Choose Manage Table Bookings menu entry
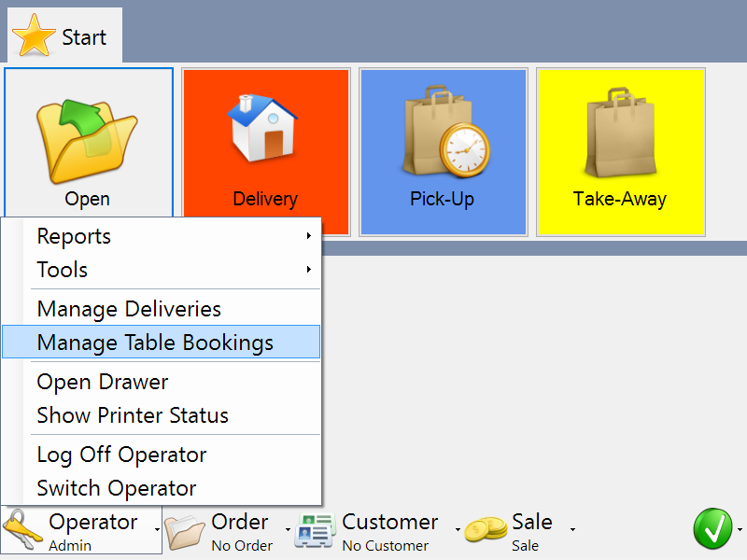 [155, 343]
